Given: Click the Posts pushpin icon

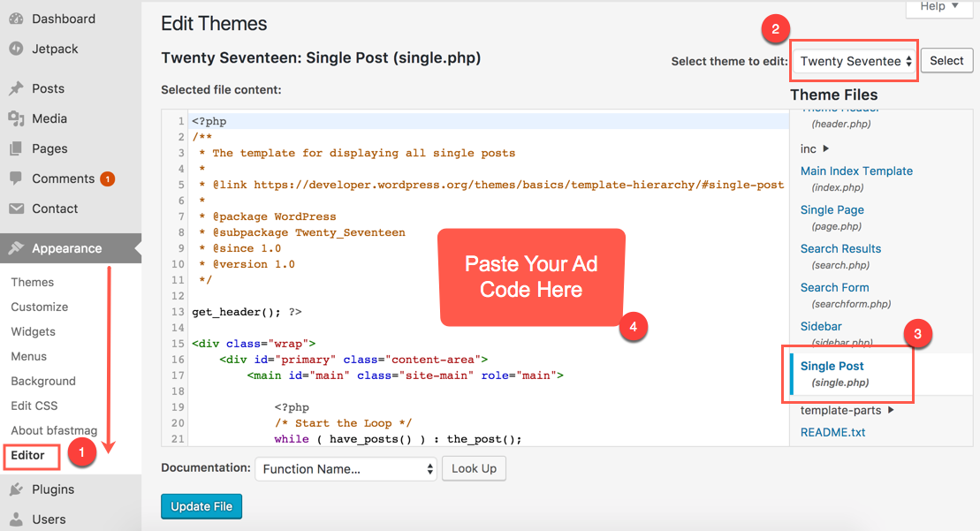Looking at the screenshot, I should (x=16, y=88).
